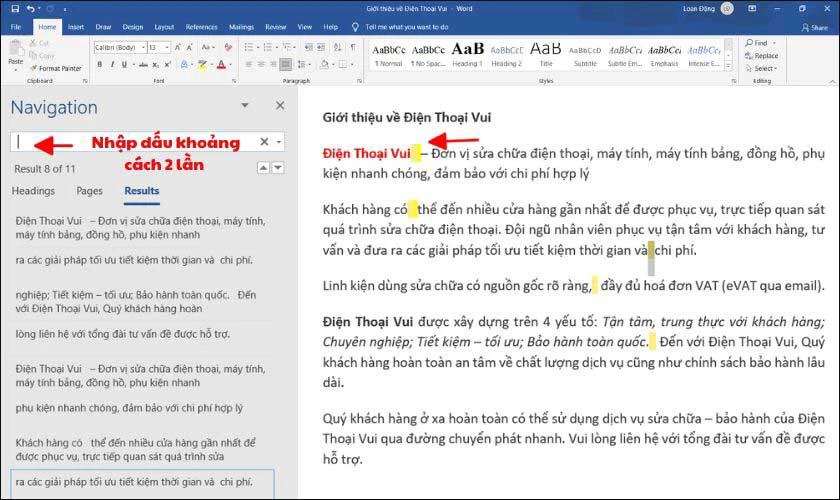Viewport: 840px width, 500px height.
Task: Toggle Underline formatting
Action: point(124,64)
